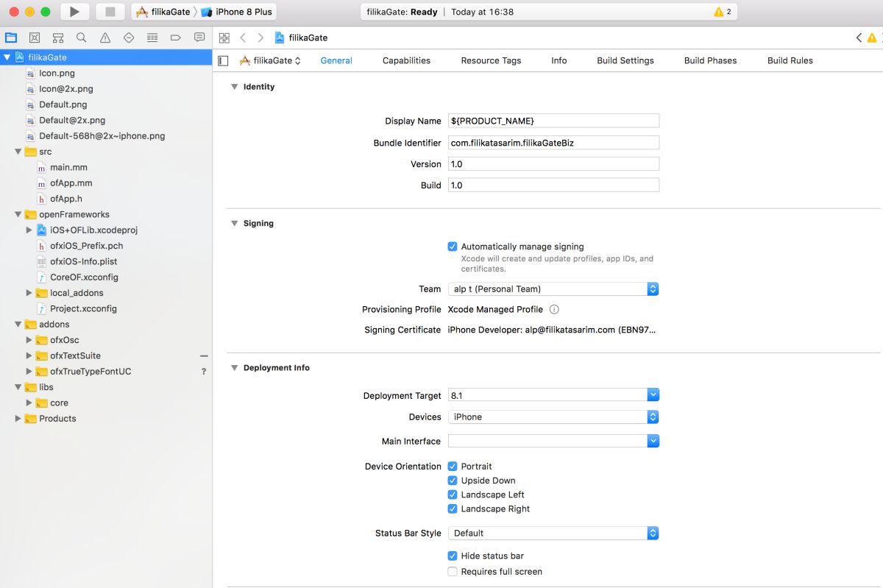883x588 pixels.
Task: Uncheck Landscape Right orientation
Action: point(453,509)
